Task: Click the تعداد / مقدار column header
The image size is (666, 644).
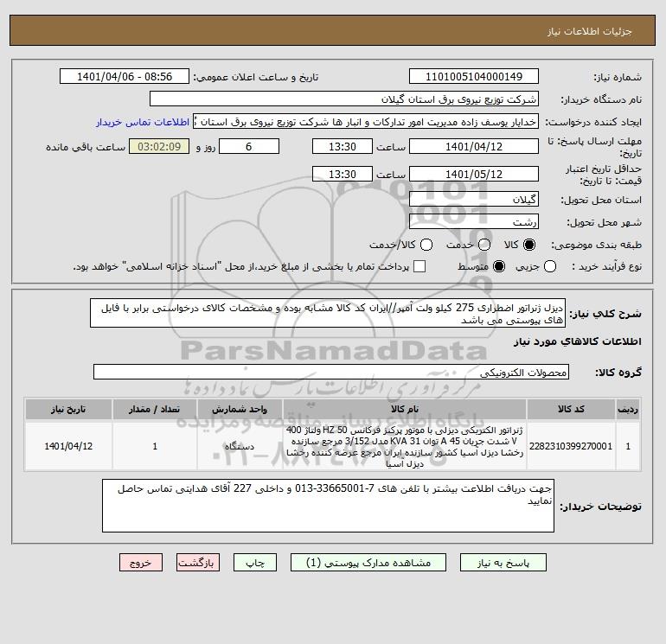Action: coord(155,409)
